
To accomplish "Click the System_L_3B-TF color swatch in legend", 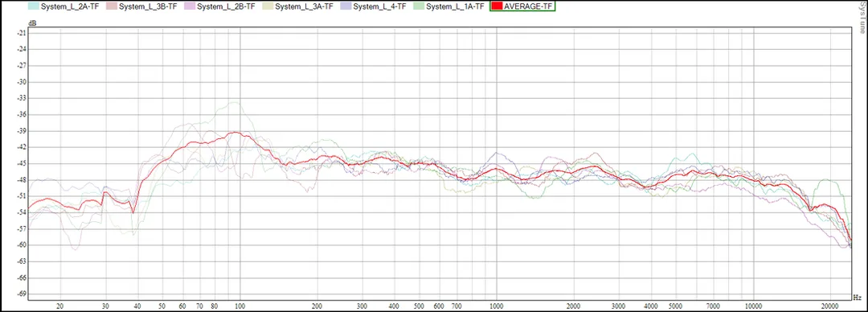I will (x=111, y=6).
